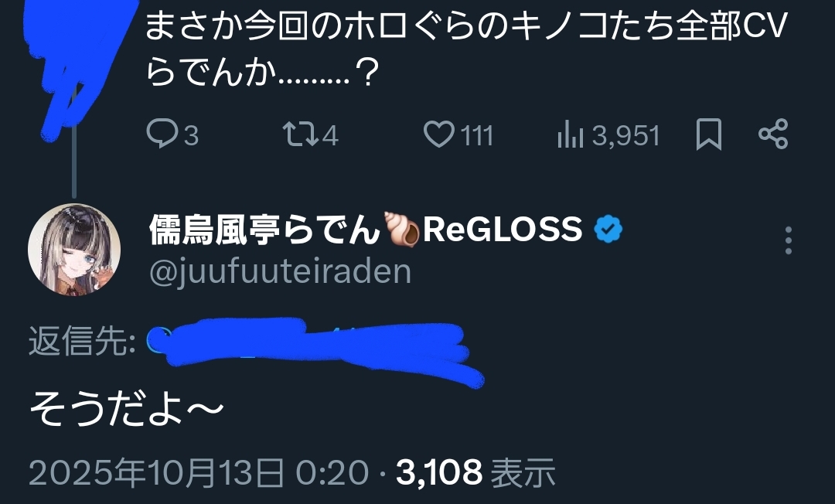Open the @juufuuteiraden handle
The height and width of the screenshot is (504, 835).
coord(280,272)
